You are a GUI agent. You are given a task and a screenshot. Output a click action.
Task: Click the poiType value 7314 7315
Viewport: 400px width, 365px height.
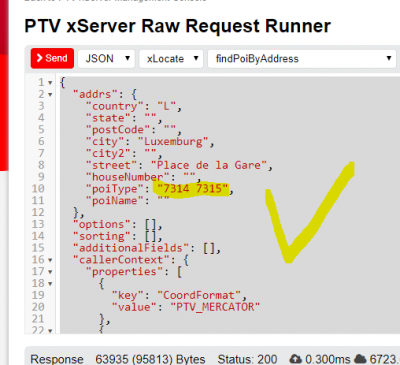pos(192,189)
